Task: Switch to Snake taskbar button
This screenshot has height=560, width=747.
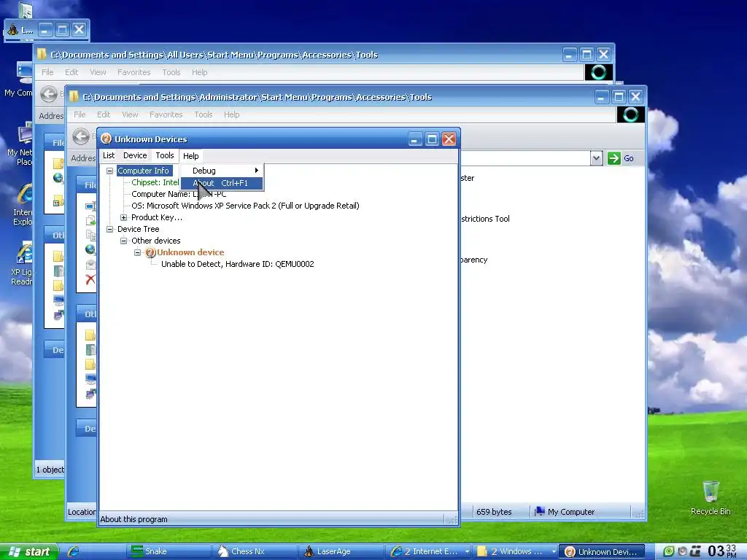Action: pyautogui.click(x=169, y=551)
